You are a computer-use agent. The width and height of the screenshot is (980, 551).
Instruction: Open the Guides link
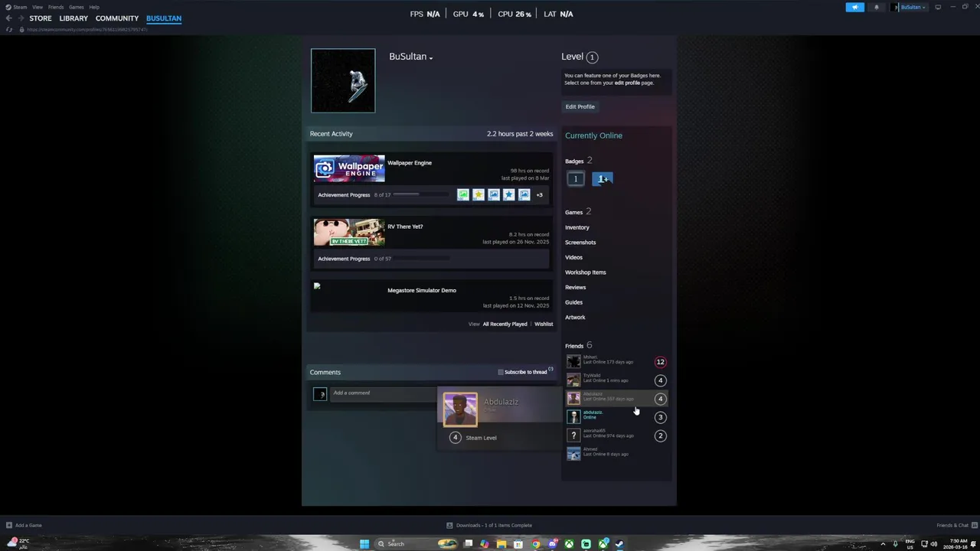(x=573, y=302)
